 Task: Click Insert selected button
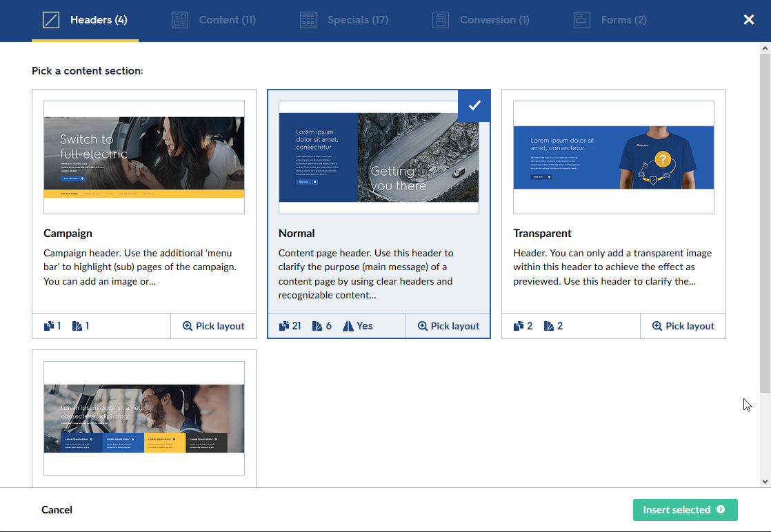[x=685, y=510]
